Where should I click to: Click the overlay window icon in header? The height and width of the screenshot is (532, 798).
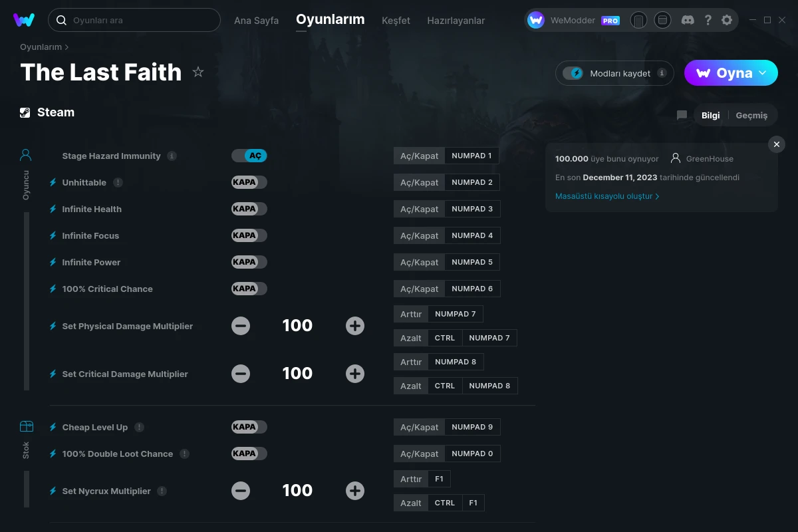(662, 20)
